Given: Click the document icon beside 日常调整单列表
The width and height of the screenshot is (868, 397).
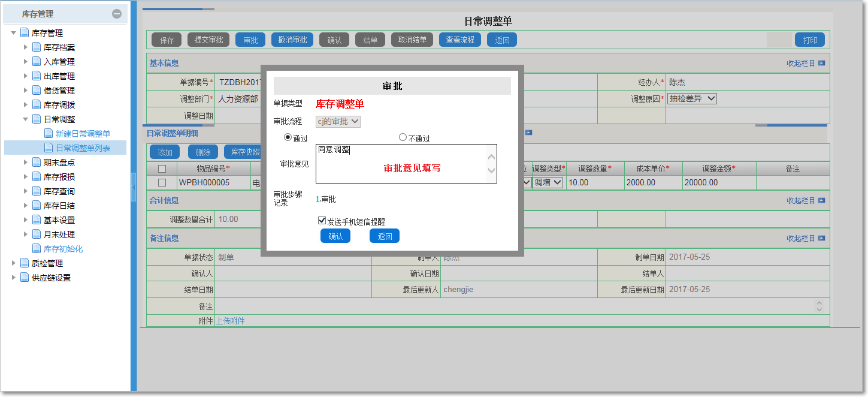Looking at the screenshot, I should tap(48, 147).
